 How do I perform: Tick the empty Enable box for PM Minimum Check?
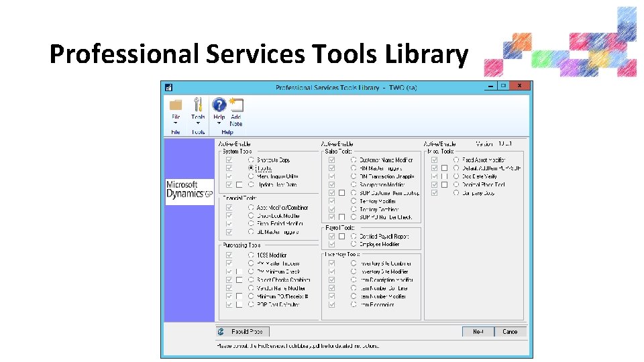point(239,271)
